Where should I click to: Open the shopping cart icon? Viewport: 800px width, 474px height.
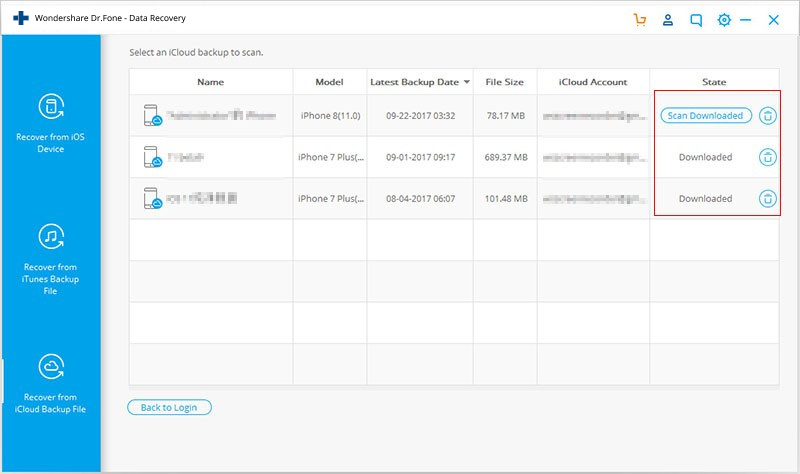pyautogui.click(x=639, y=20)
